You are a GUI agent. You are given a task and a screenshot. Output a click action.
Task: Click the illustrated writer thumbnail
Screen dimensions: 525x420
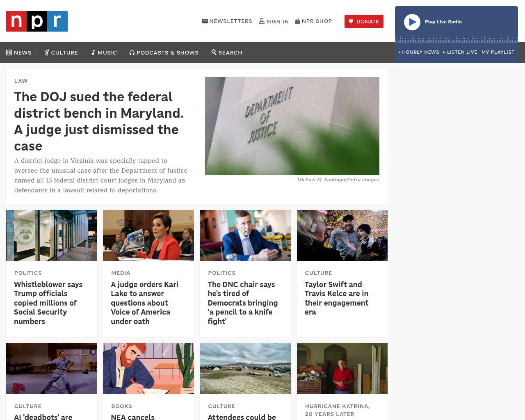(148, 368)
